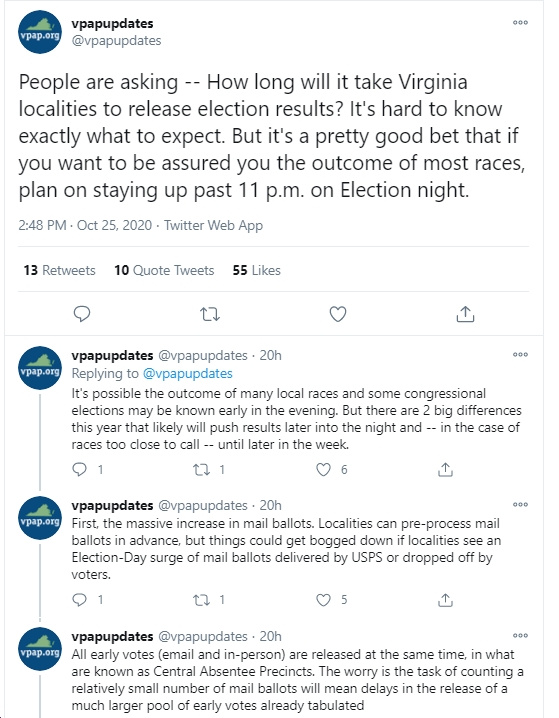View the 10 Quote Tweets
The height and width of the screenshot is (718, 559).
164,270
